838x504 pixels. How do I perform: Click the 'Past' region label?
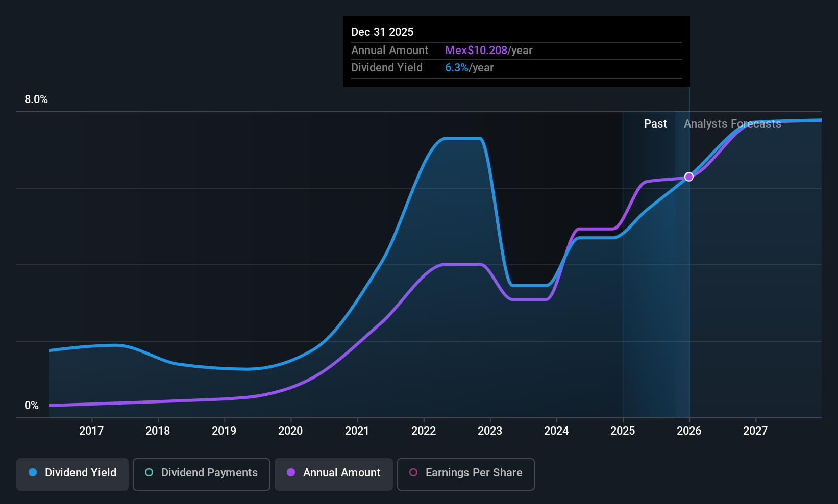click(x=655, y=124)
